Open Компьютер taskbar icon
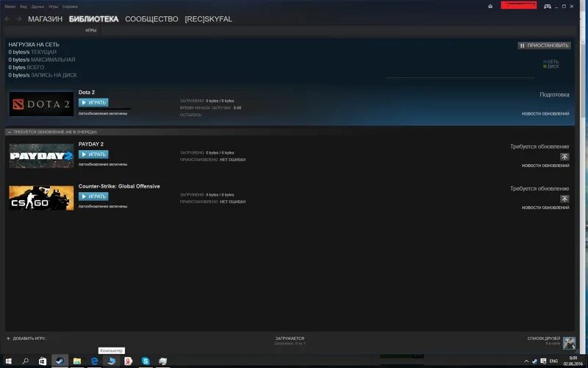 tap(112, 361)
